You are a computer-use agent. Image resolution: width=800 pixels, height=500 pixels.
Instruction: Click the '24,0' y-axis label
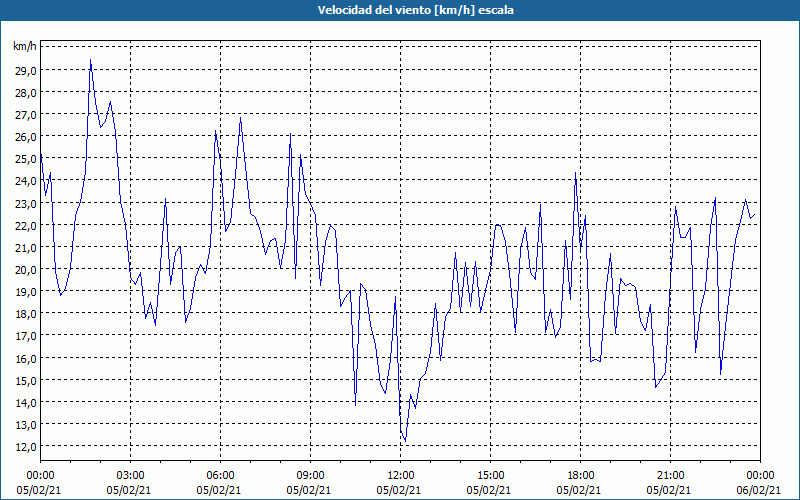click(26, 181)
